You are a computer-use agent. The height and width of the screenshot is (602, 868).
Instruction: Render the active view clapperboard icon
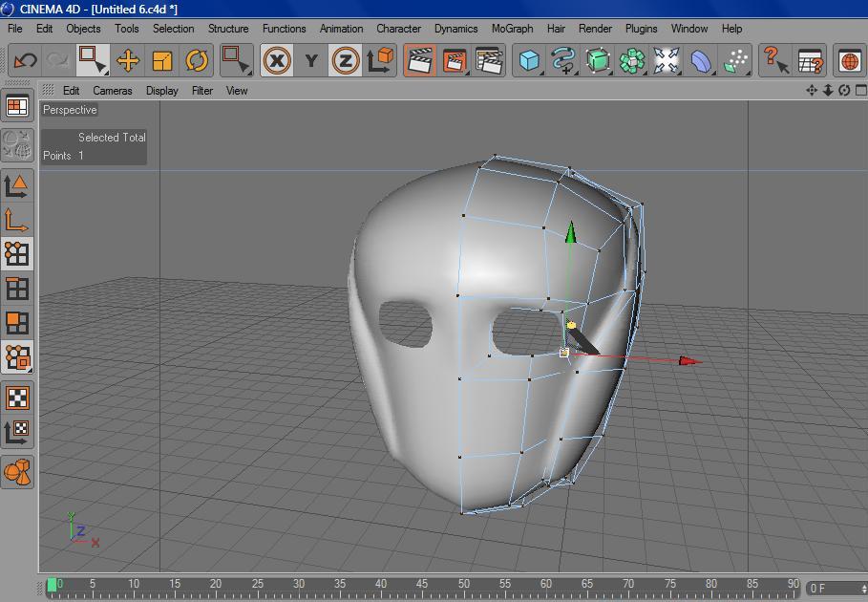(420, 60)
